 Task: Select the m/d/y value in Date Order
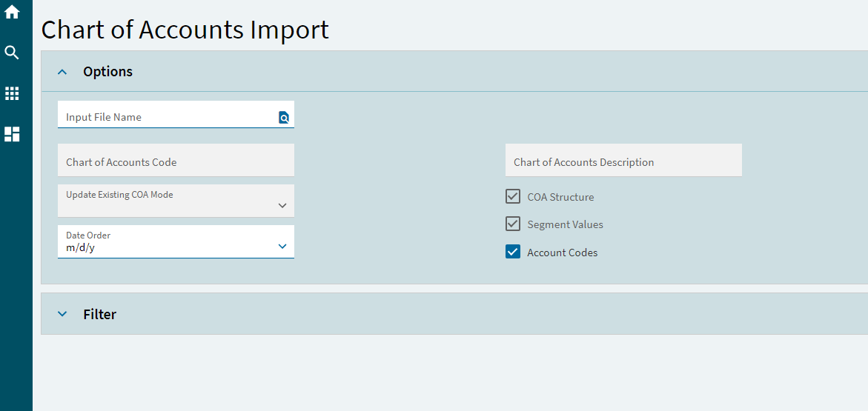pos(80,248)
